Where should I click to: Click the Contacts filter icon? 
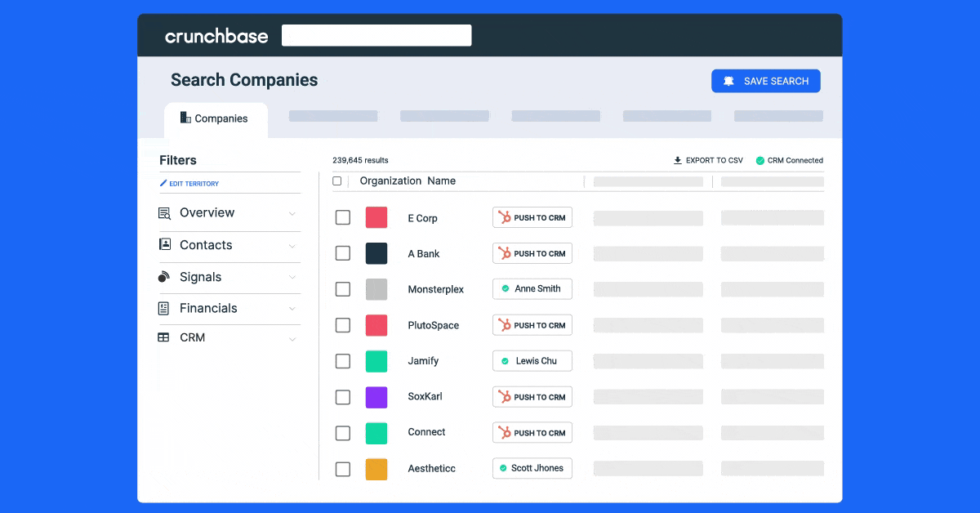[166, 245]
